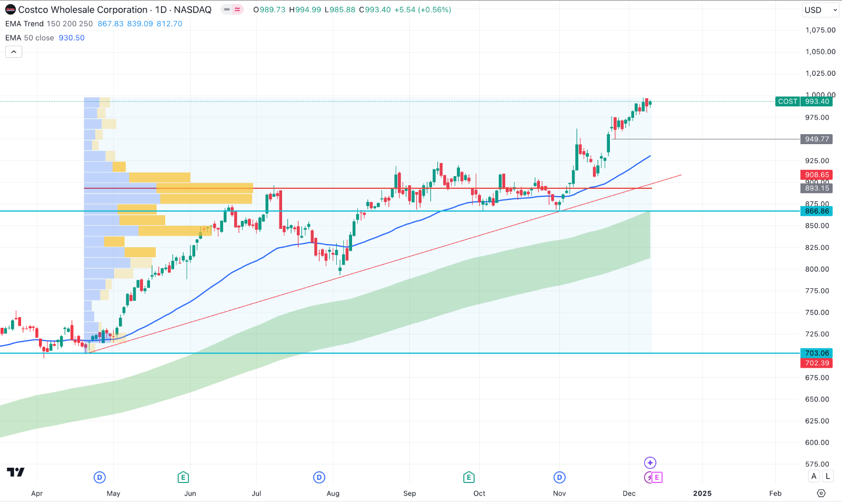Click the 800.00 price axis label
Viewport: 842px width, 504px height.
pyautogui.click(x=817, y=269)
